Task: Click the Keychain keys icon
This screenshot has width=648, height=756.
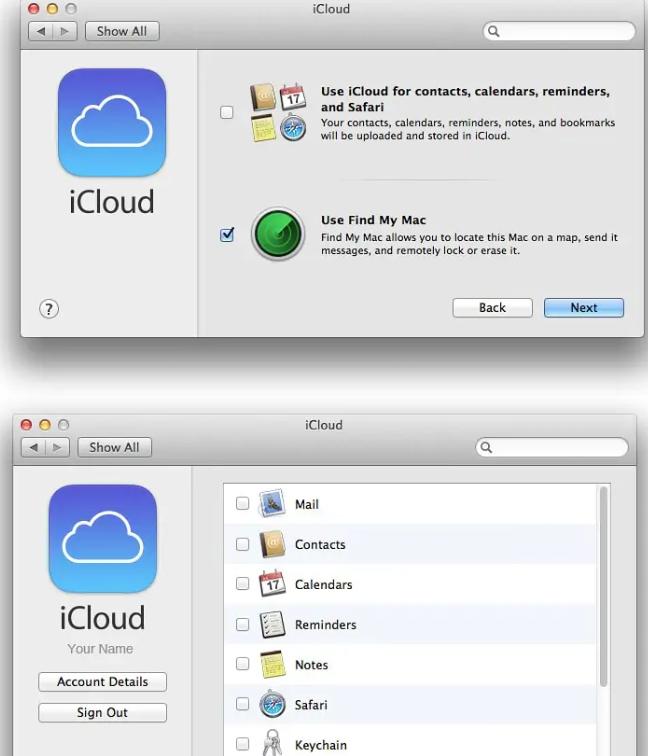Action: 272,742
